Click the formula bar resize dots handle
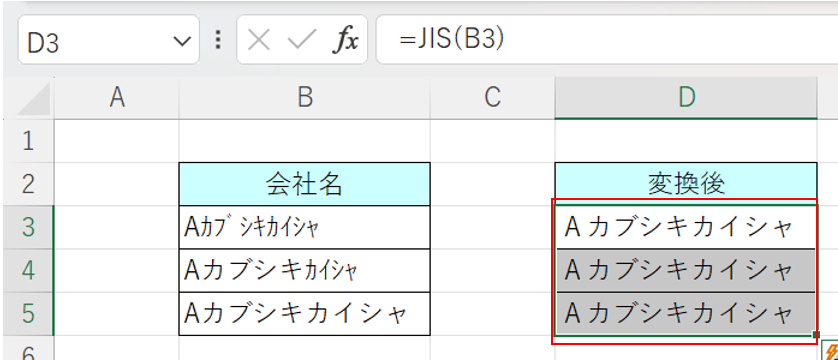Screen dimensions: 838x360 (x=218, y=40)
